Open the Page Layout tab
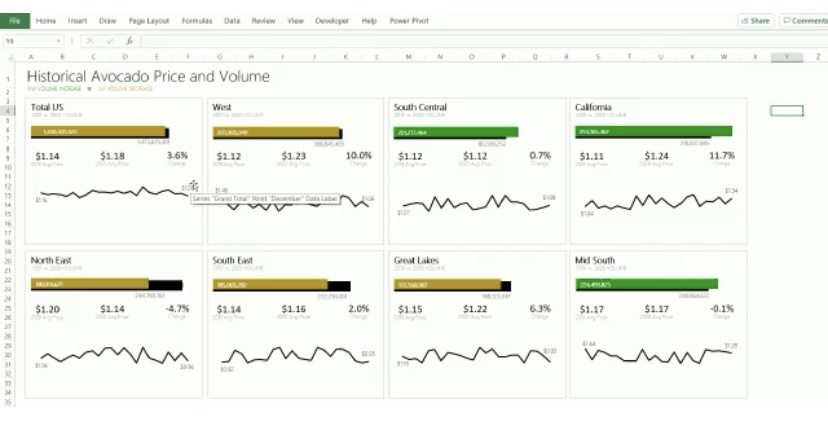Image resolution: width=828 pixels, height=422 pixels. pos(149,21)
